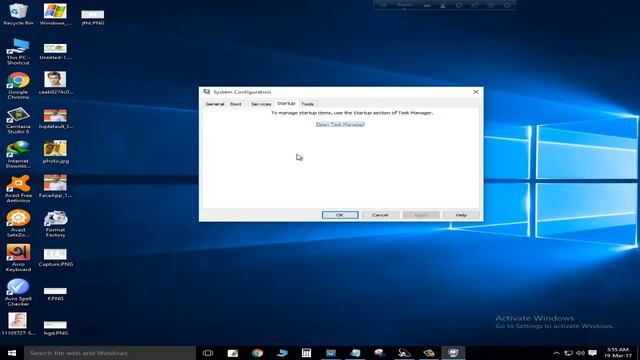Switch to the Boot tab
This screenshot has width=640, height=360.
pos(236,104)
